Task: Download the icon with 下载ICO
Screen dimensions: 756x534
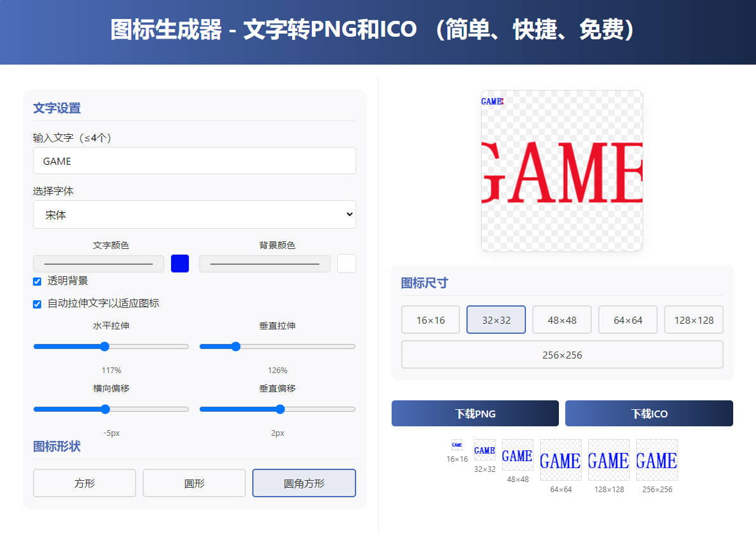Action: (x=649, y=414)
